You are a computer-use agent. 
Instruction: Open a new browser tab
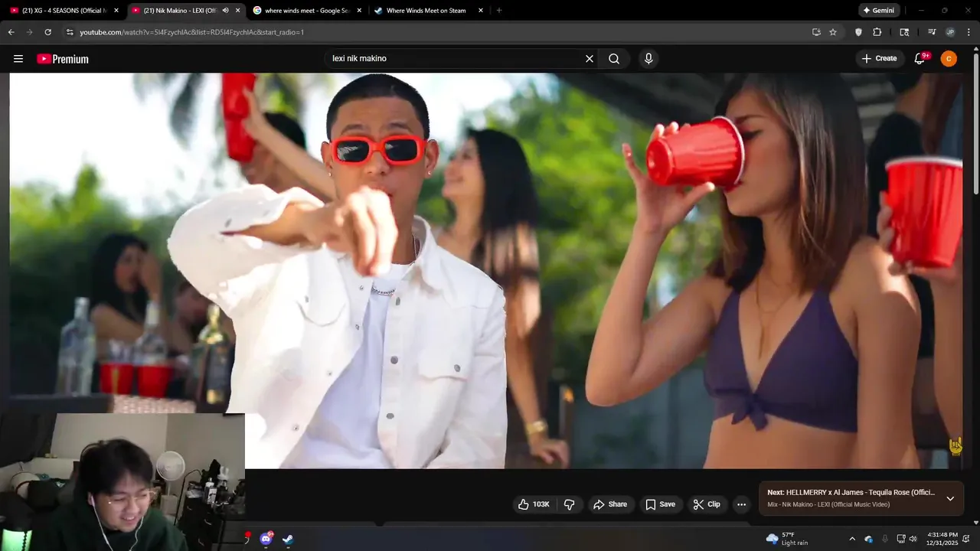(x=499, y=11)
